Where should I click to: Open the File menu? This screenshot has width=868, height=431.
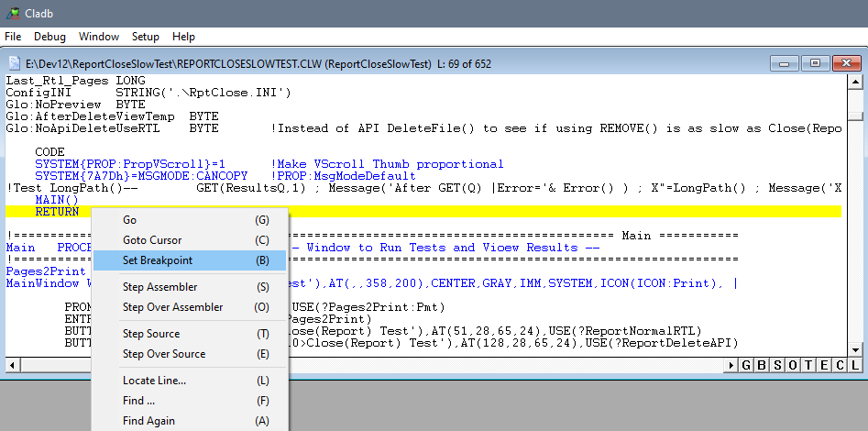pyautogui.click(x=13, y=37)
